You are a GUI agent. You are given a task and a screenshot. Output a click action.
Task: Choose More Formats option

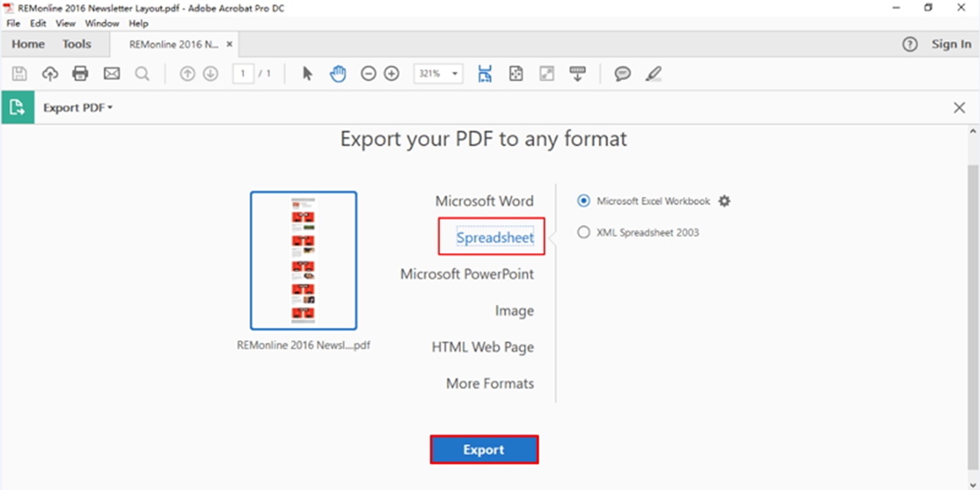tap(490, 383)
